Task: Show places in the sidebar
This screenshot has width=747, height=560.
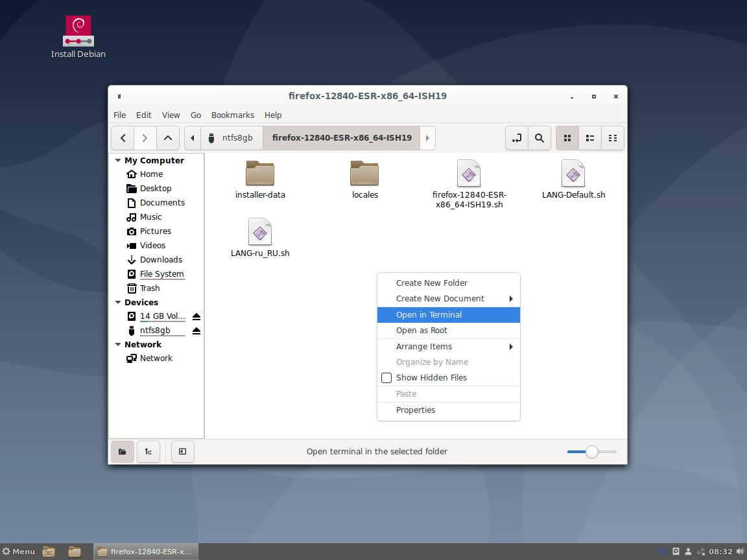Action: (x=123, y=451)
